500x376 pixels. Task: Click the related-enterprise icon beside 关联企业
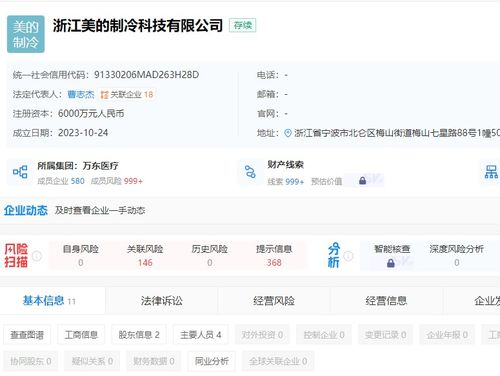click(105, 95)
